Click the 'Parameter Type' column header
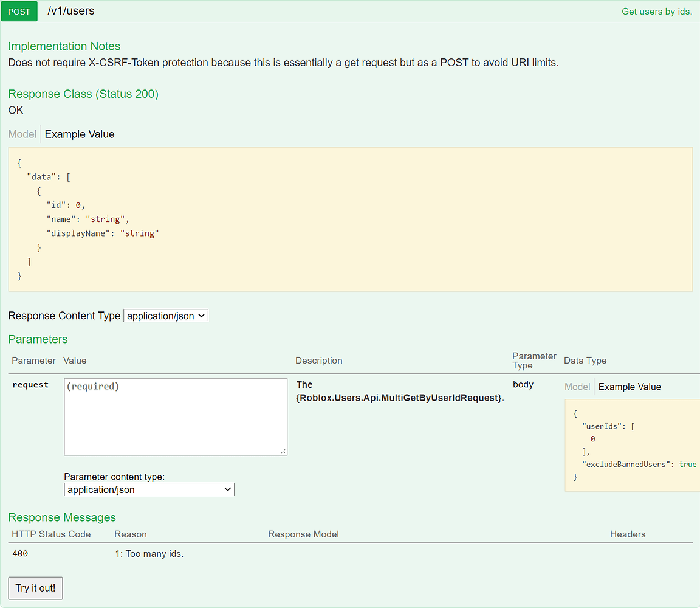The width and height of the screenshot is (700, 608). [x=534, y=361]
